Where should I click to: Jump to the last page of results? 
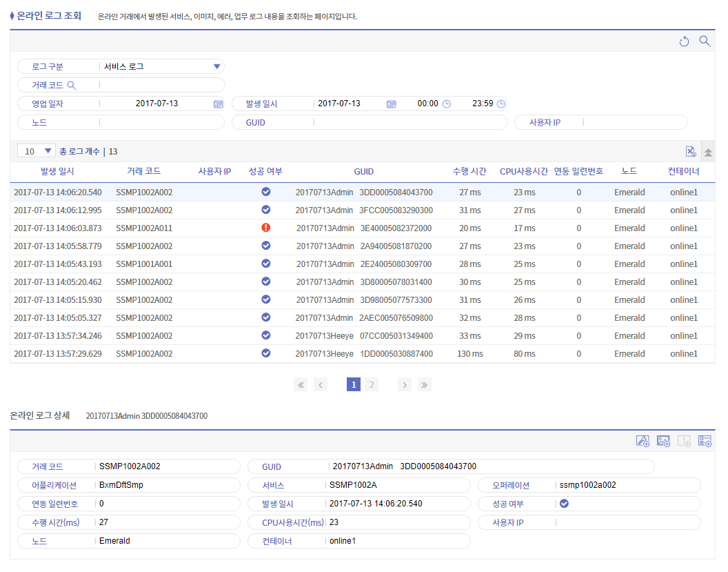[425, 385]
